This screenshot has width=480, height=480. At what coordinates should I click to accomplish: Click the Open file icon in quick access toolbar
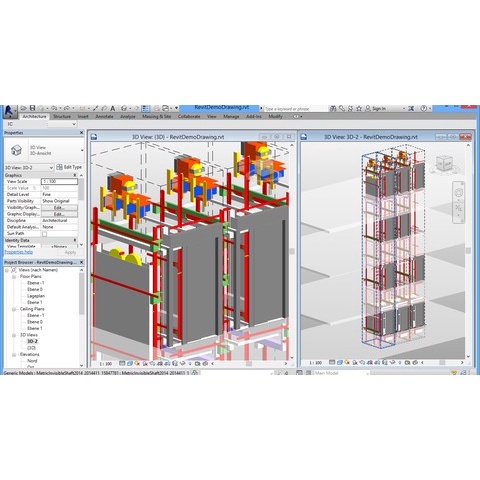23,108
